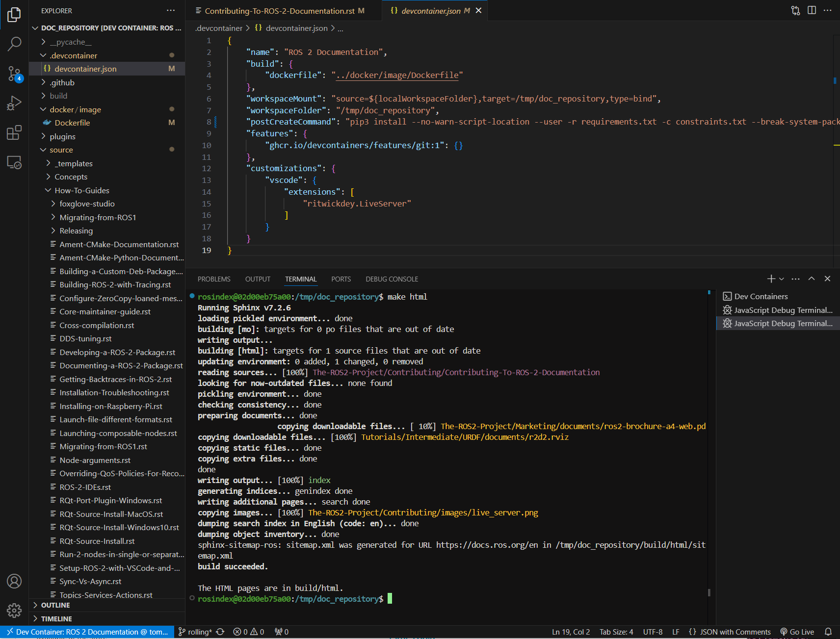Open the Remote Explorer view

[14, 162]
